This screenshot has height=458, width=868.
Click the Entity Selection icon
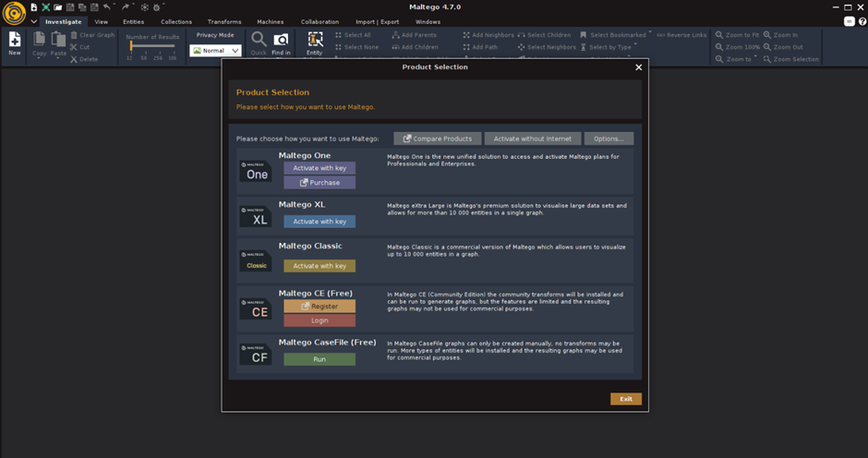315,42
